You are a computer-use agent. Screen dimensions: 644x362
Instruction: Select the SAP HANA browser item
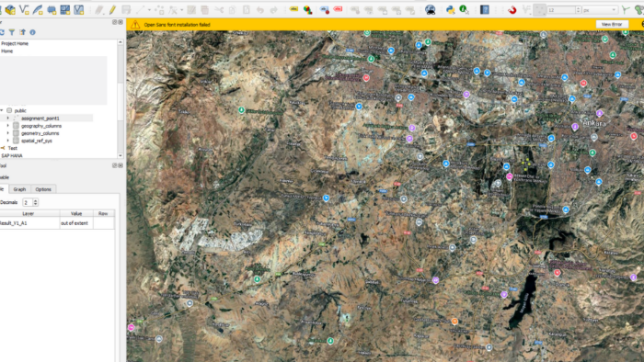12,156
